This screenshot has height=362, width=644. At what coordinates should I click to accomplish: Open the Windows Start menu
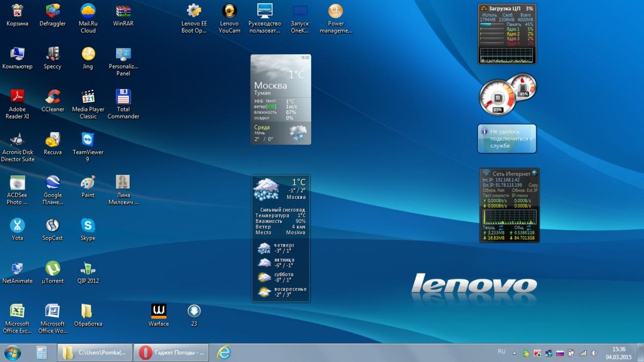(13, 352)
